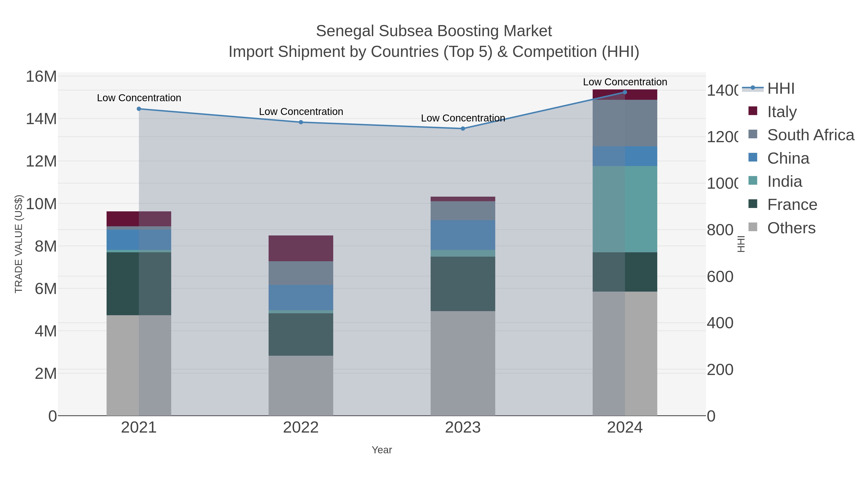Click the 2024 x-axis label
This screenshot has width=868, height=488.
click(x=625, y=428)
